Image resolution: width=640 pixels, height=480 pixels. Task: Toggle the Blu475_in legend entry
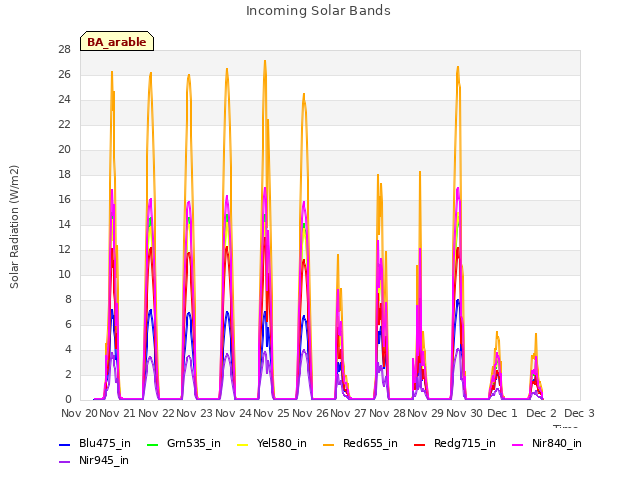(95, 443)
